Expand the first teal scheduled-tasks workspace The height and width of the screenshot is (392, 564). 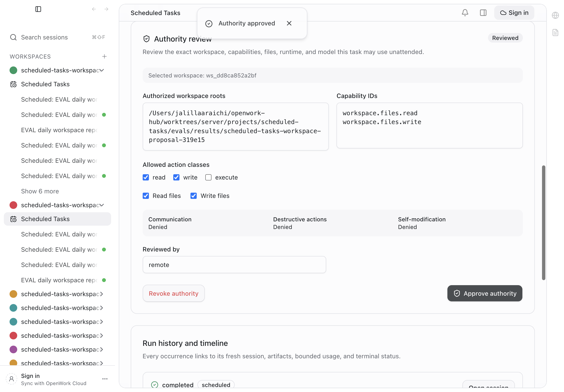point(101,308)
